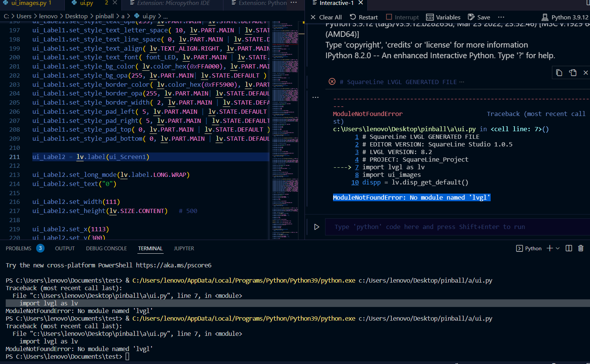Open interactive toolbar more actions menu
The image size is (590, 364).
501,17
